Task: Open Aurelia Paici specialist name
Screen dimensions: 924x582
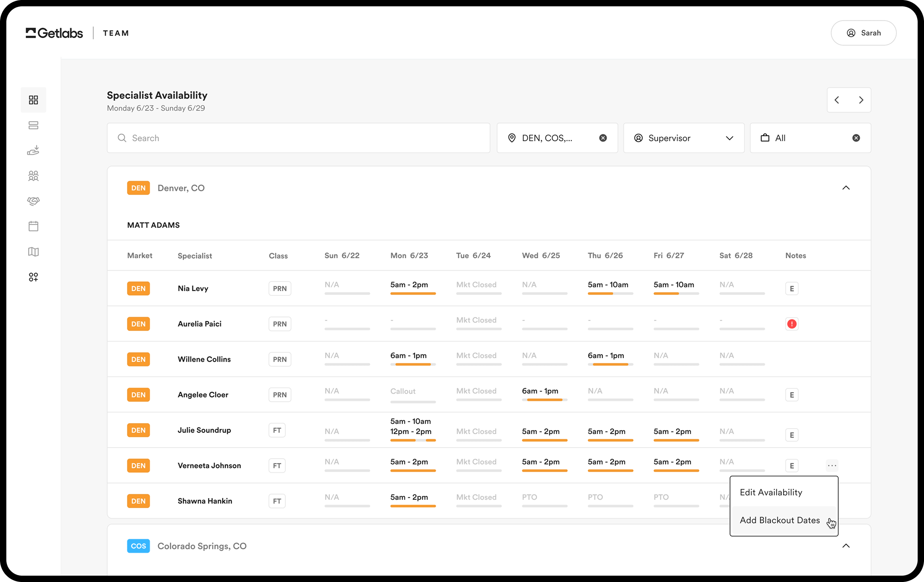Action: (x=200, y=324)
